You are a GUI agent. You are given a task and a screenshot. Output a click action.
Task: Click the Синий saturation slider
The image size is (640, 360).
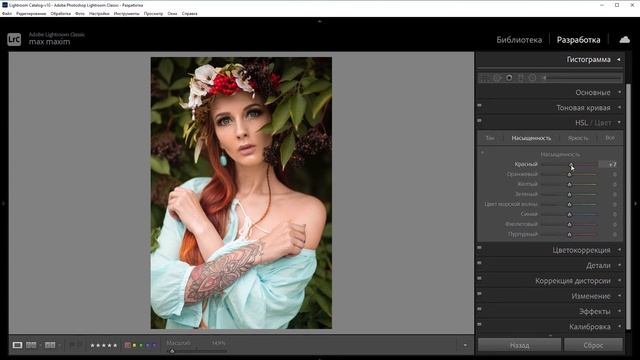[569, 214]
